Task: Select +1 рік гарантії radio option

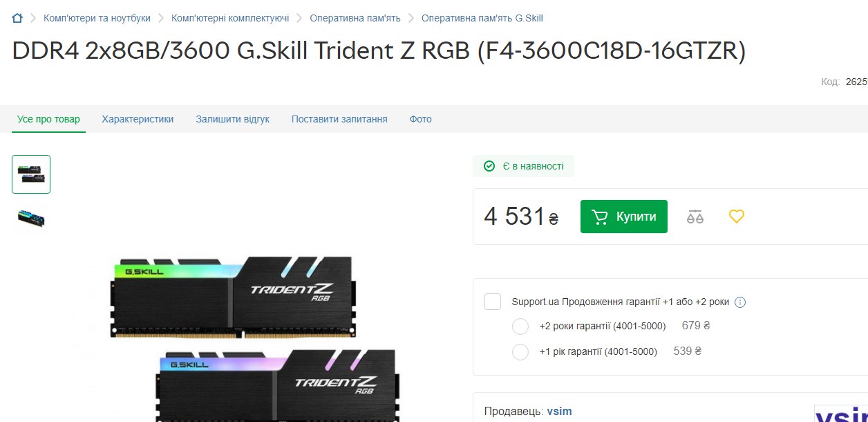Action: pos(520,352)
